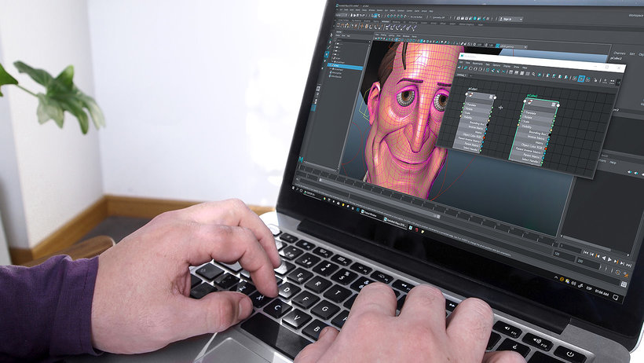Click the pCube1 transform node icon
This screenshot has height=363, width=644.
[470, 94]
